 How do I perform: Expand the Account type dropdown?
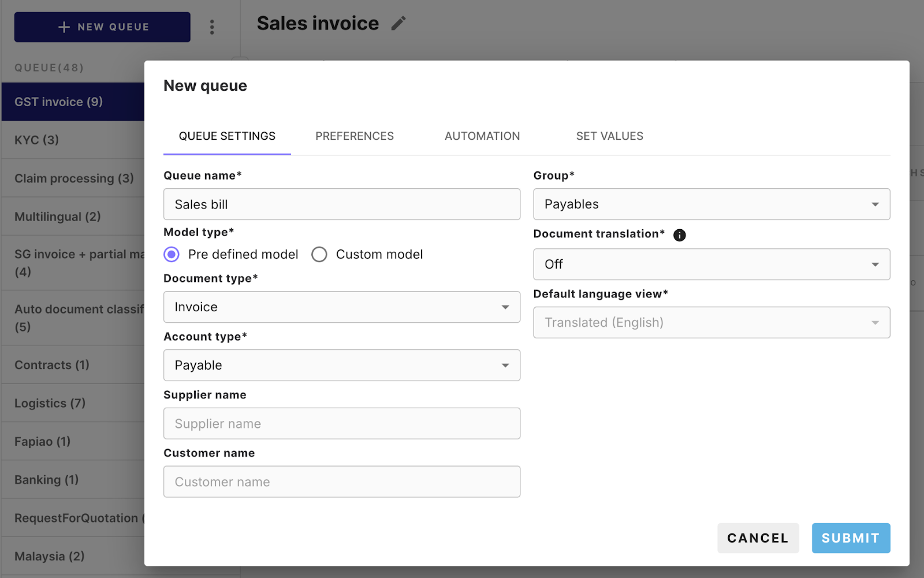[342, 366]
